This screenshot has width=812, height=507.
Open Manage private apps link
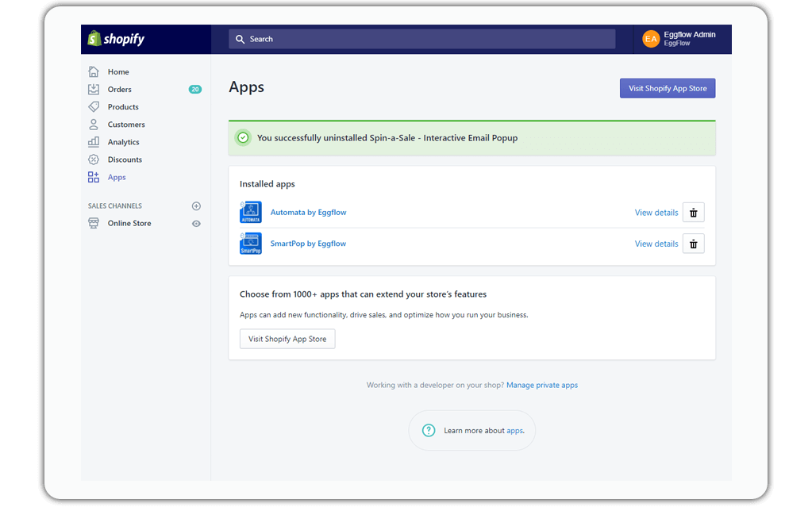[542, 385]
